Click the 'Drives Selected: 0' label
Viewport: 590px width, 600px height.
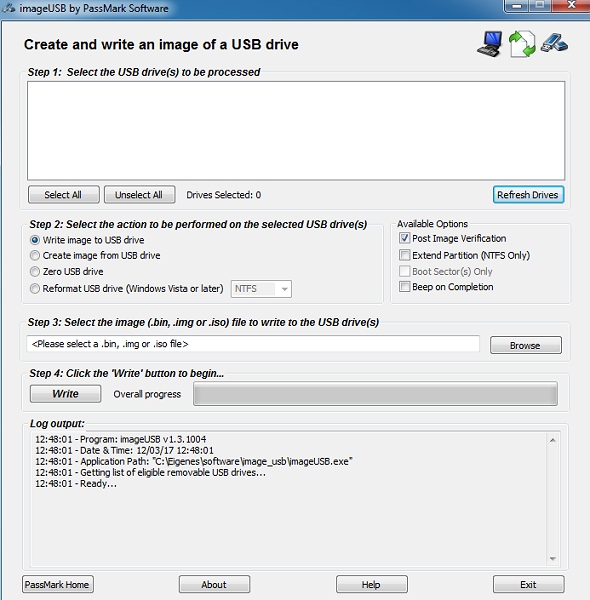point(223,195)
